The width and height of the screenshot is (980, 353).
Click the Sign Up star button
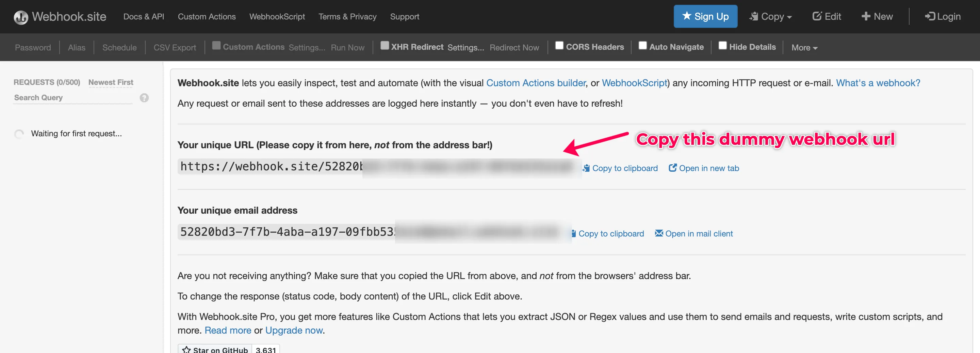pyautogui.click(x=705, y=16)
